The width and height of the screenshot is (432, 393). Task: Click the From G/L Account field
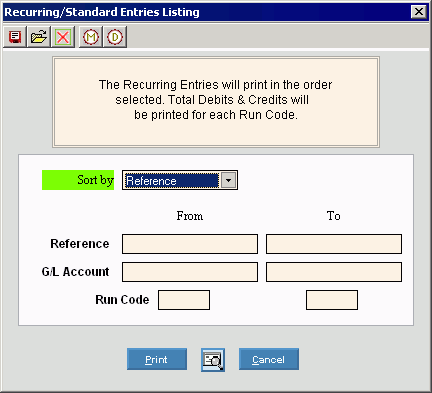point(190,272)
